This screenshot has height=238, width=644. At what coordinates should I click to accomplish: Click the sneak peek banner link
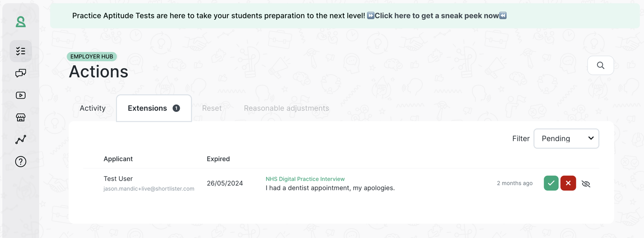437,16
